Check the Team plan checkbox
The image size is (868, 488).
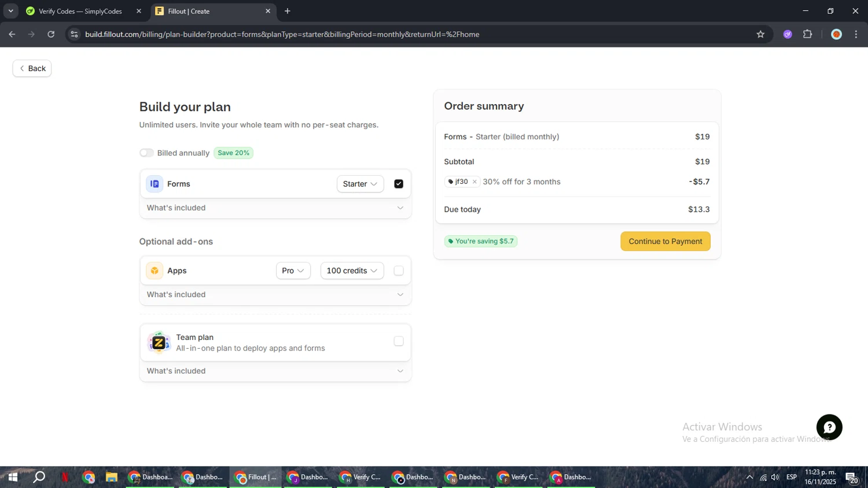(399, 341)
